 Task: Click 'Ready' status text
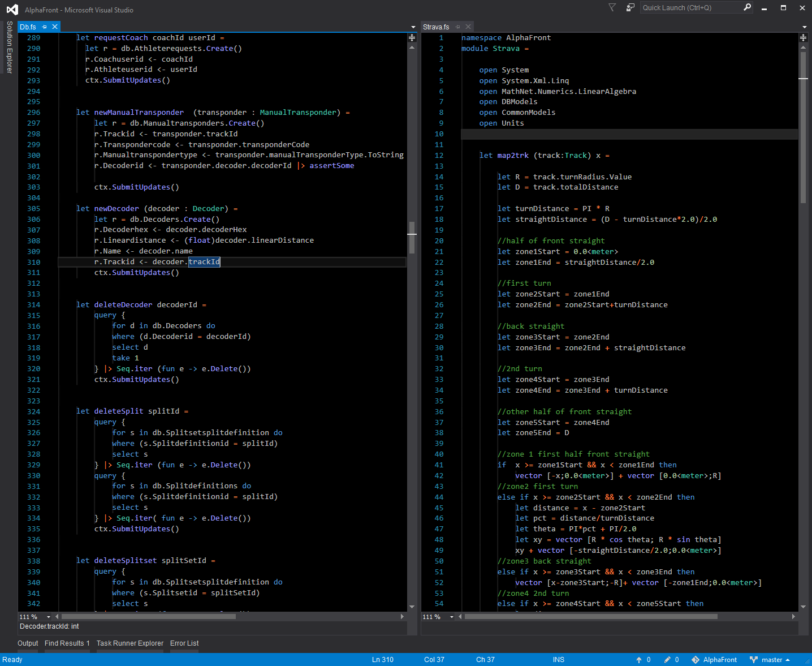(x=12, y=660)
